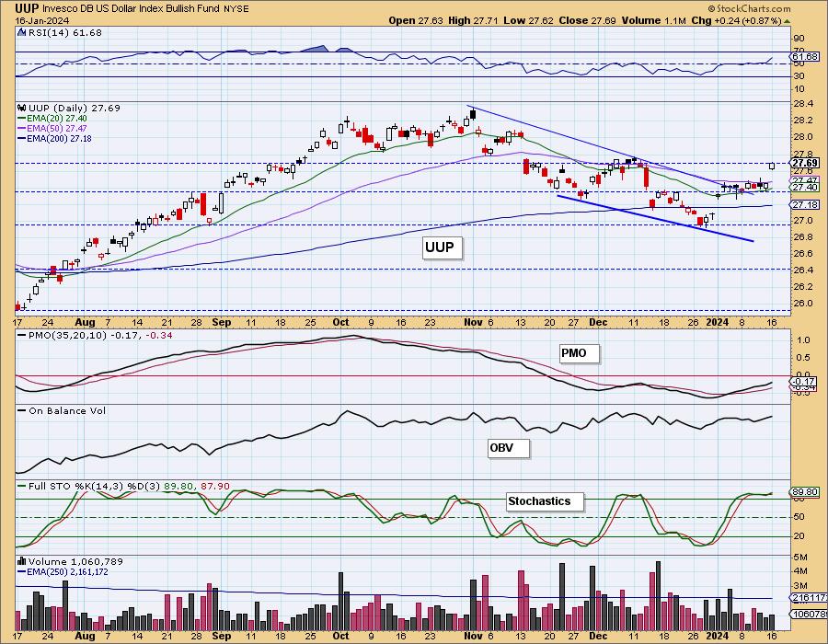Click the green up arrow beside Chg
Screen dimensions: 828x644
[x=787, y=21]
